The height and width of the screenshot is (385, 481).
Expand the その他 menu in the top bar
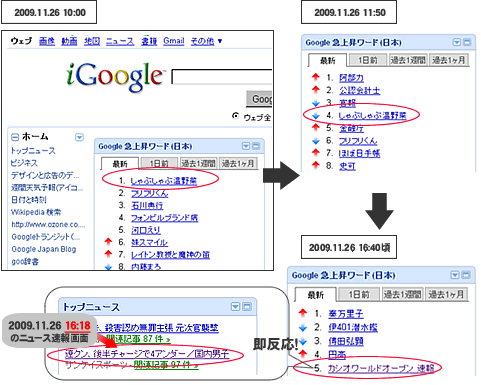pyautogui.click(x=206, y=41)
